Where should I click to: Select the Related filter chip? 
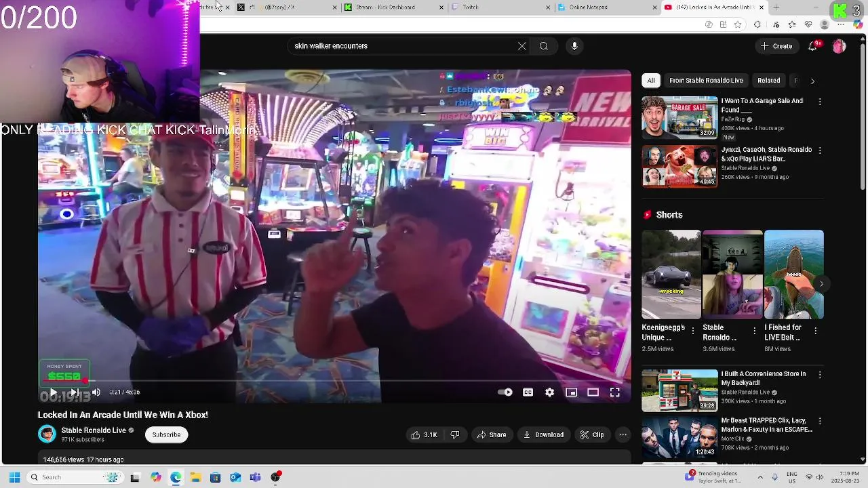point(768,80)
